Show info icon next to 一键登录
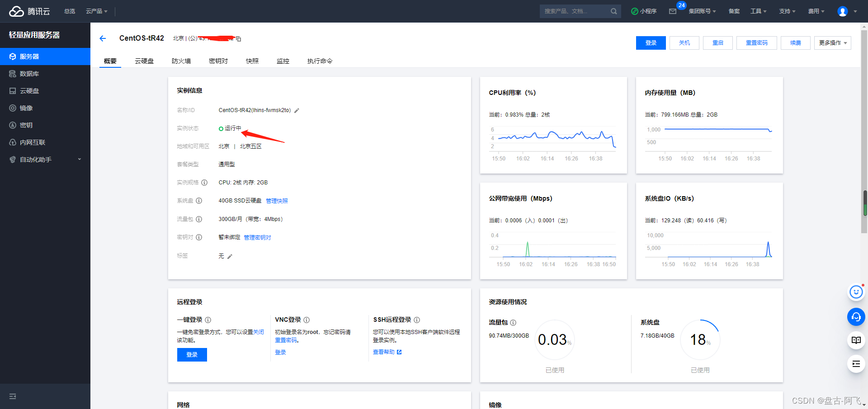868x409 pixels. (208, 320)
